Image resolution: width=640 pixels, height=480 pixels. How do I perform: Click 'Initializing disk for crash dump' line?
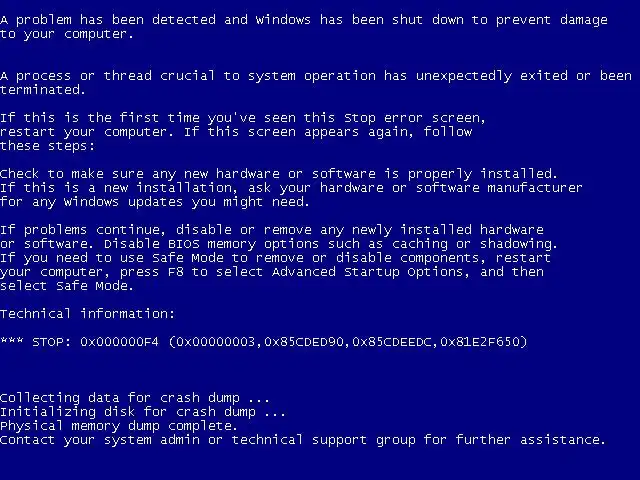point(142,411)
